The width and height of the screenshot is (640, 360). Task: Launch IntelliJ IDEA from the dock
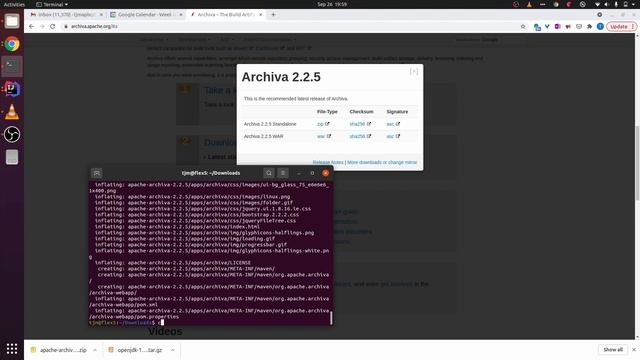pyautogui.click(x=12, y=89)
